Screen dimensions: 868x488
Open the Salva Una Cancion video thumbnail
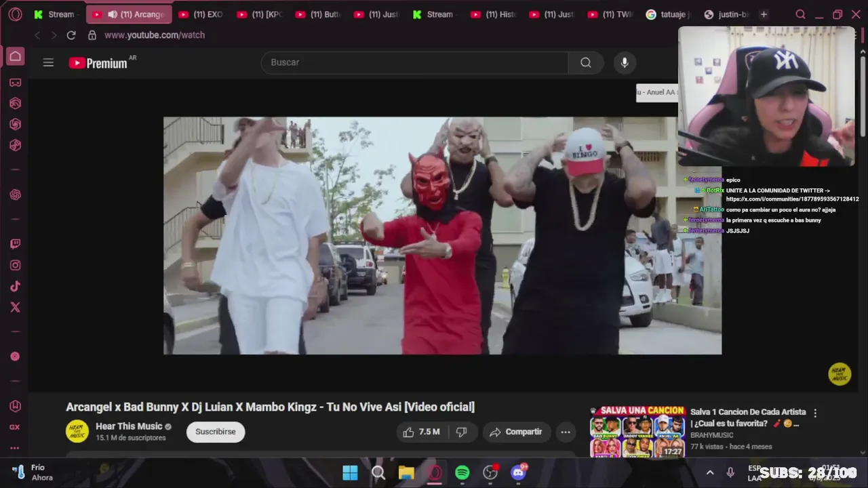point(637,432)
